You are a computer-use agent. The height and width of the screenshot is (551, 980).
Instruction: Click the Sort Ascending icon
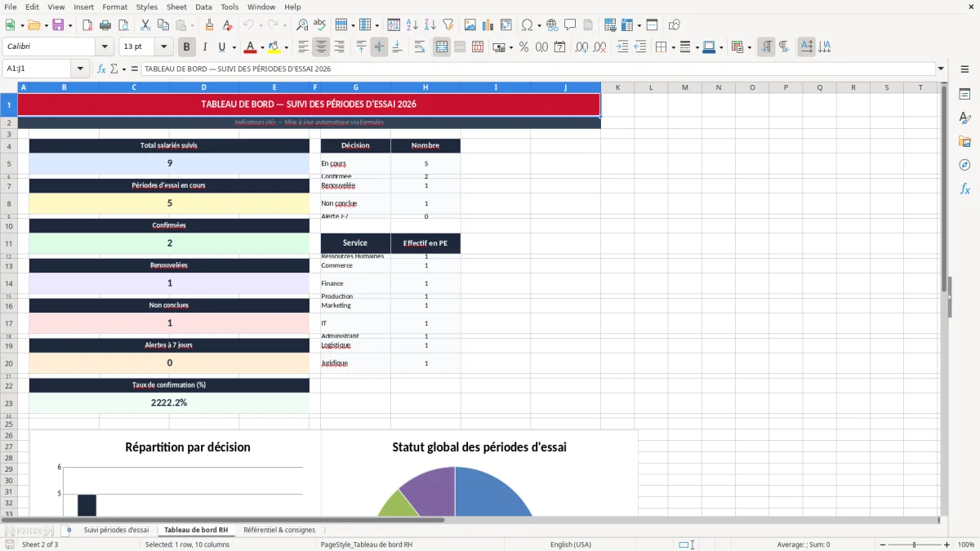pos(412,25)
